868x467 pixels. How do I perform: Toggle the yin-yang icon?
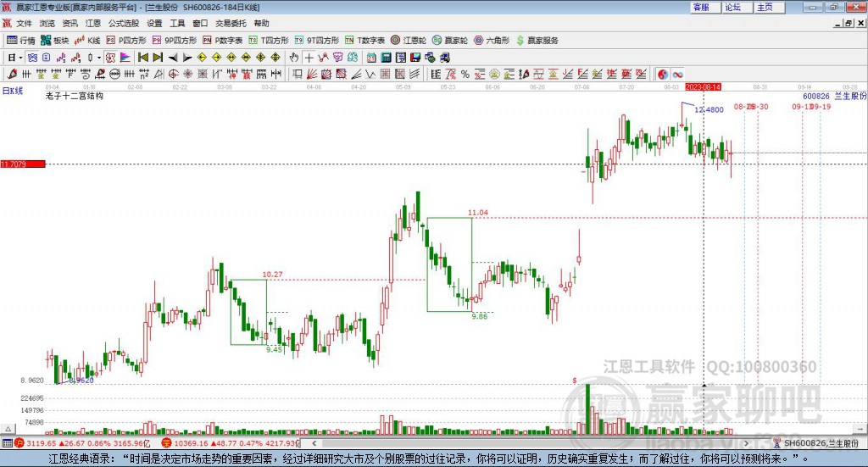pos(663,74)
